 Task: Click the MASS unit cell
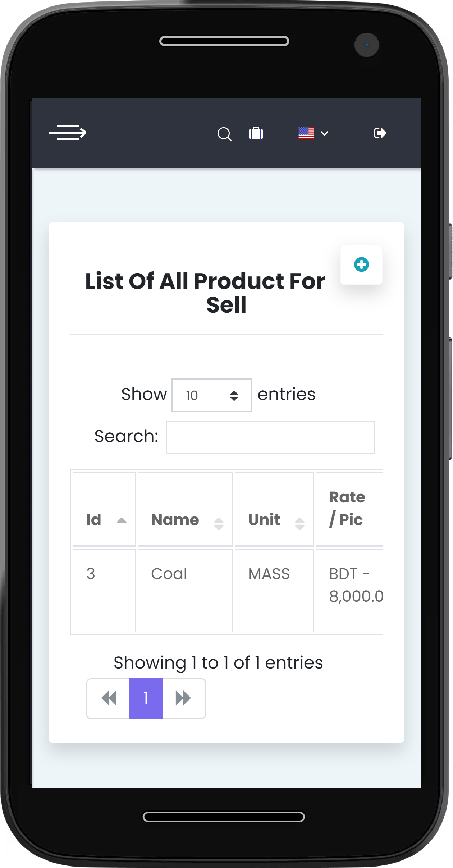click(269, 574)
